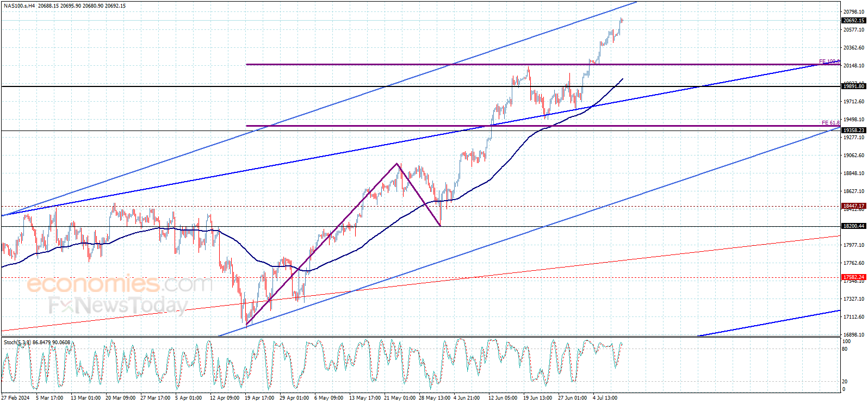Screen dimensions: 868x404
Task: Click the "Stoch(5,3,3)" indicator label
Action: [x=17, y=343]
